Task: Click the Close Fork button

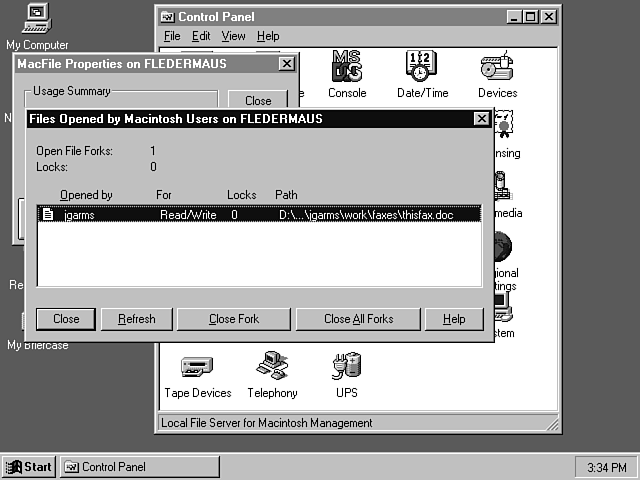Action: point(234,319)
